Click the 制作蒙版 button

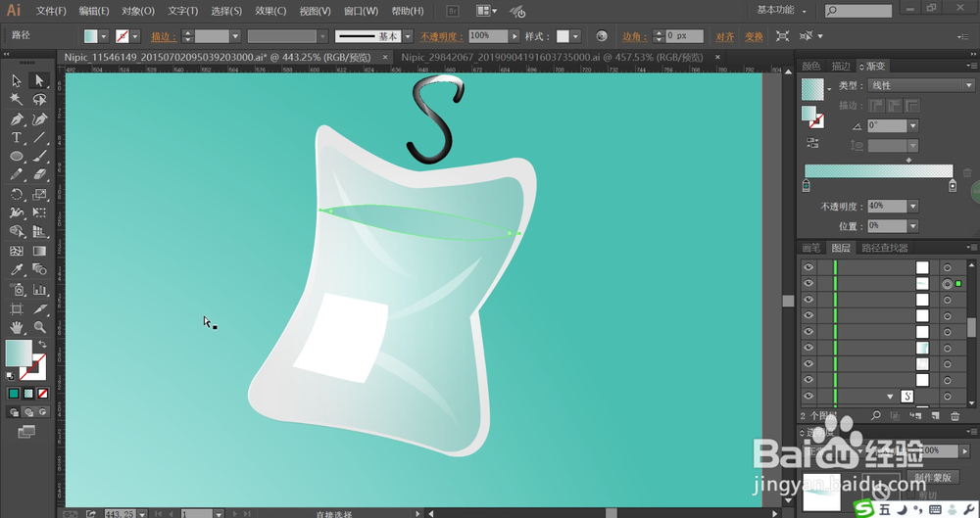tap(933, 478)
